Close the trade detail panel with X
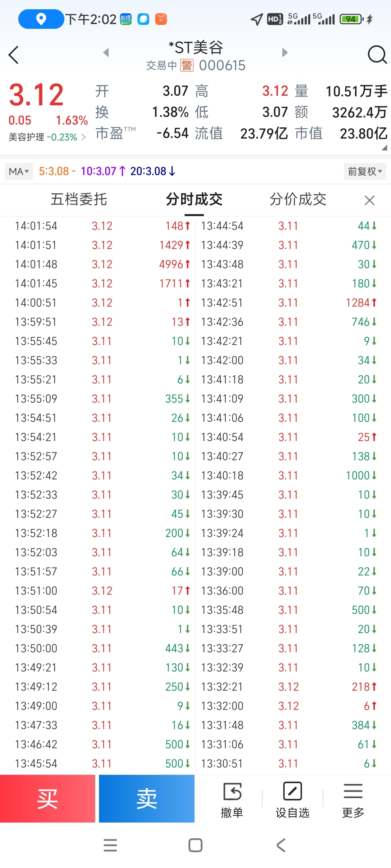Screen dimensions: 391x868 tap(370, 200)
